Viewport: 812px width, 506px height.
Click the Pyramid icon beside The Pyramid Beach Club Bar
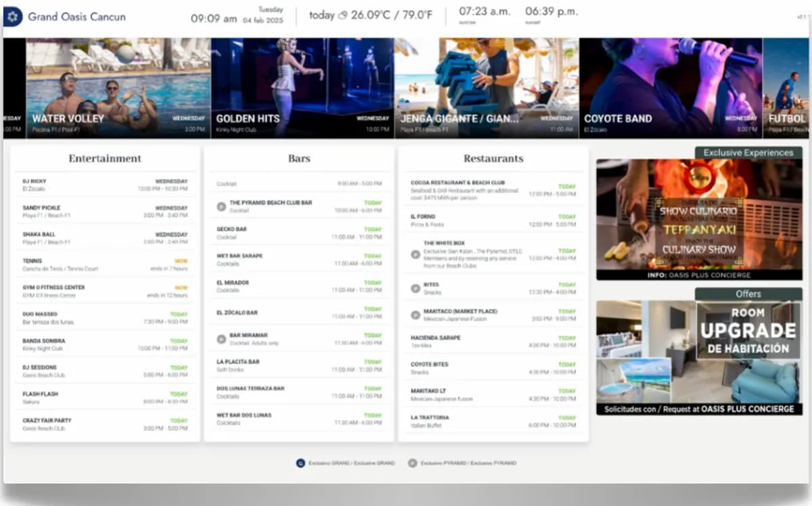pos(221,206)
